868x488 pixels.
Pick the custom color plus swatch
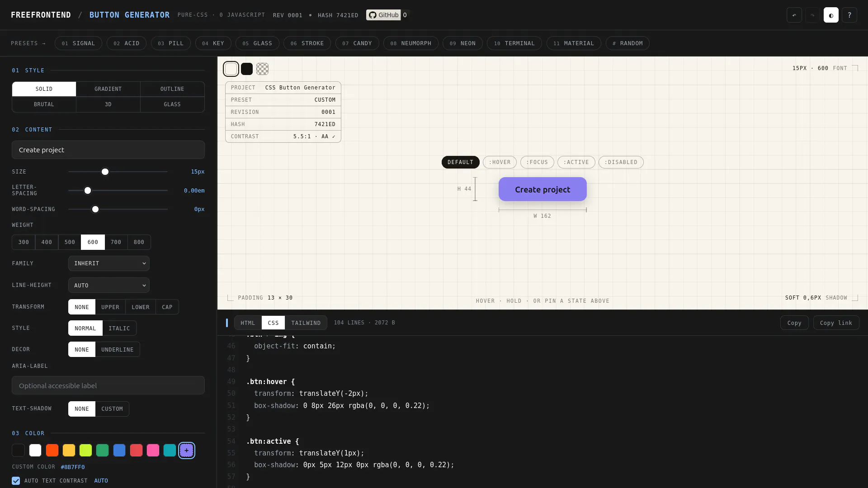point(187,450)
